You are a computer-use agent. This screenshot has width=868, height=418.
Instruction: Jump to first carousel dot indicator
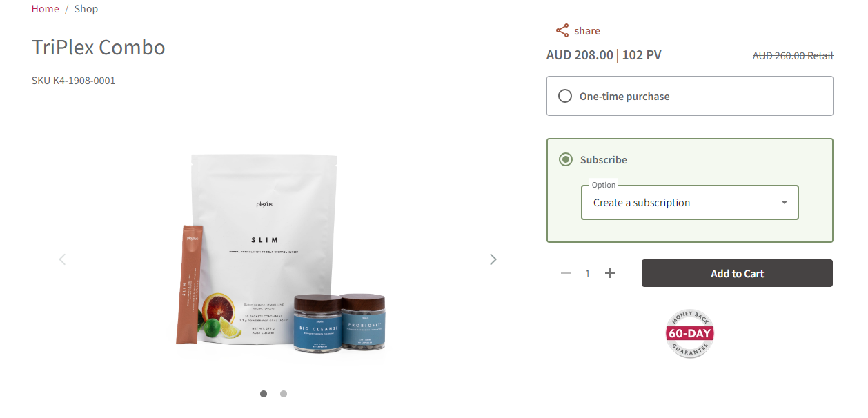click(264, 394)
